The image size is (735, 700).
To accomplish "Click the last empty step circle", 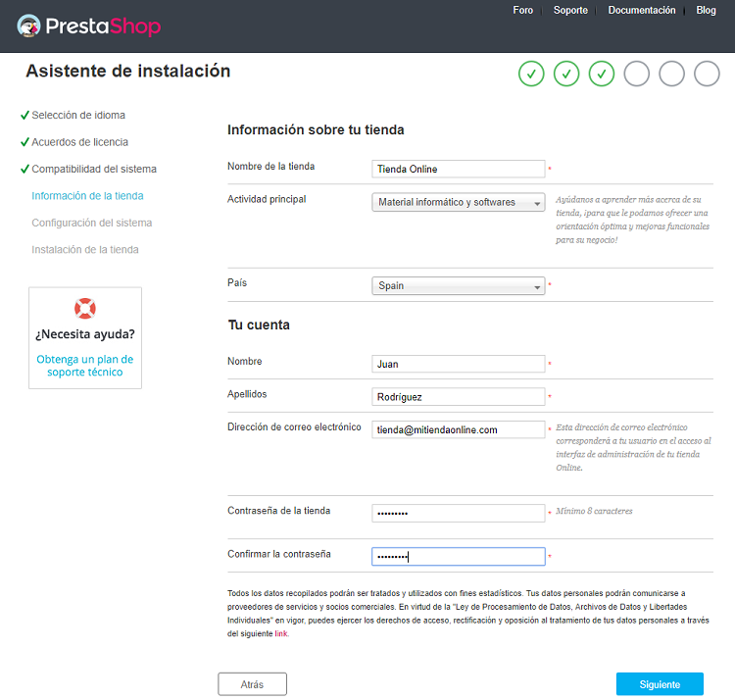I will coord(707,74).
